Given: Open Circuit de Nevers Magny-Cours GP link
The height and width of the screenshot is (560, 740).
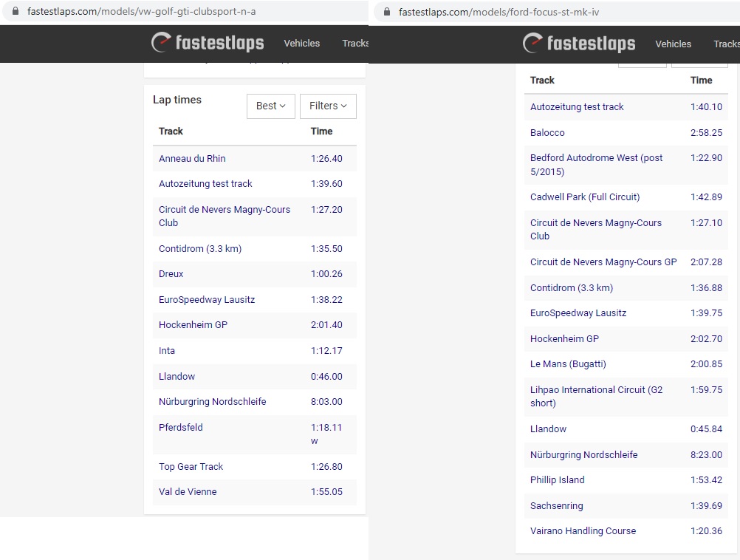Looking at the screenshot, I should coord(603,262).
